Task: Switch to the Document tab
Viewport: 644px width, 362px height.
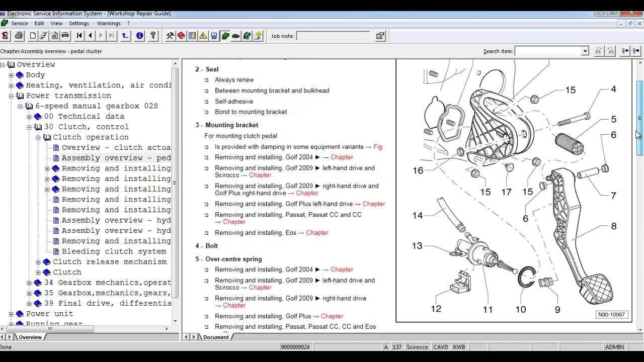Action: click(x=216, y=337)
